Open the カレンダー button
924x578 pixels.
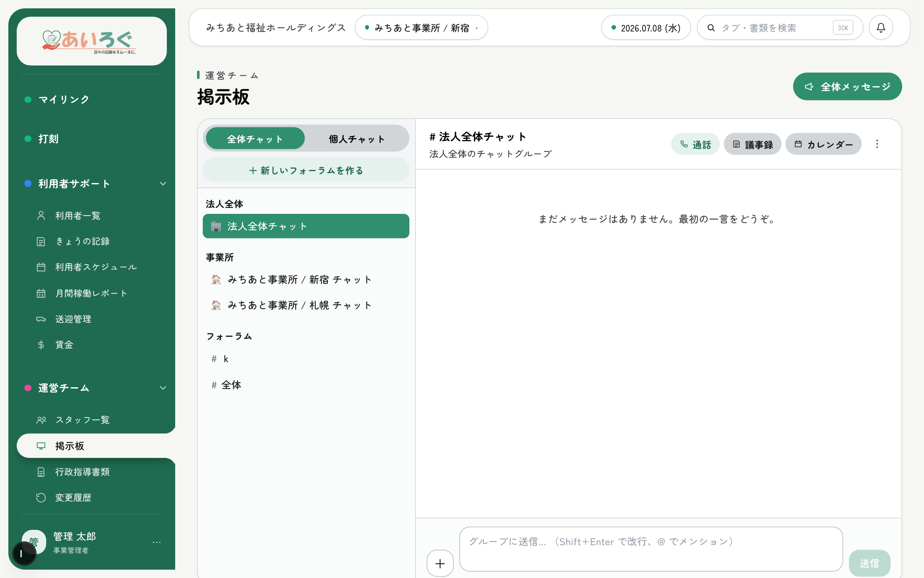pos(823,144)
